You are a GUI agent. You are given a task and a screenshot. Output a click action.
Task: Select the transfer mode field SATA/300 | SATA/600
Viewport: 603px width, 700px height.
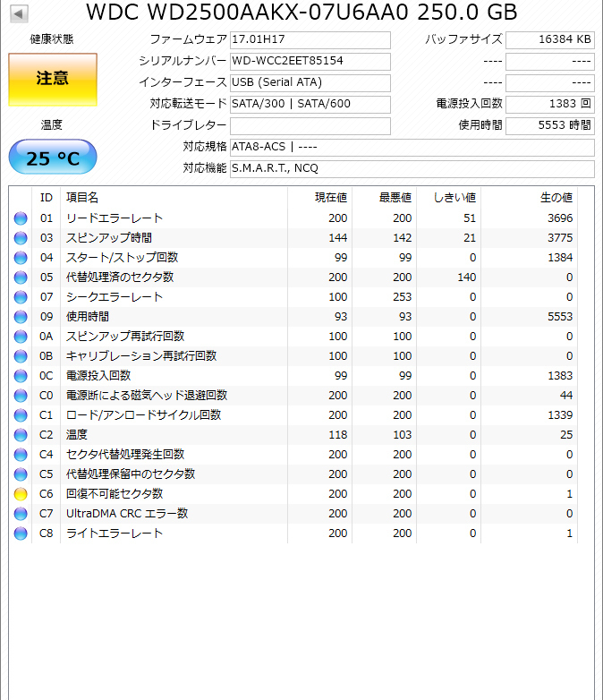point(310,104)
